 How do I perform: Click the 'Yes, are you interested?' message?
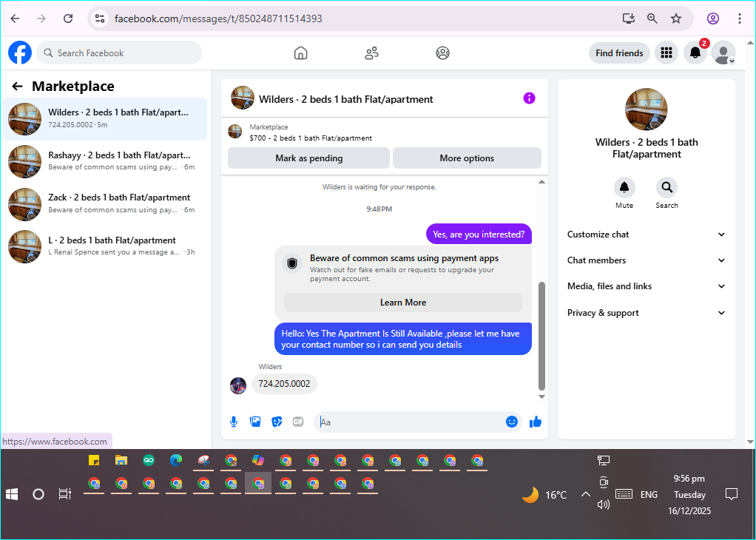(x=479, y=234)
